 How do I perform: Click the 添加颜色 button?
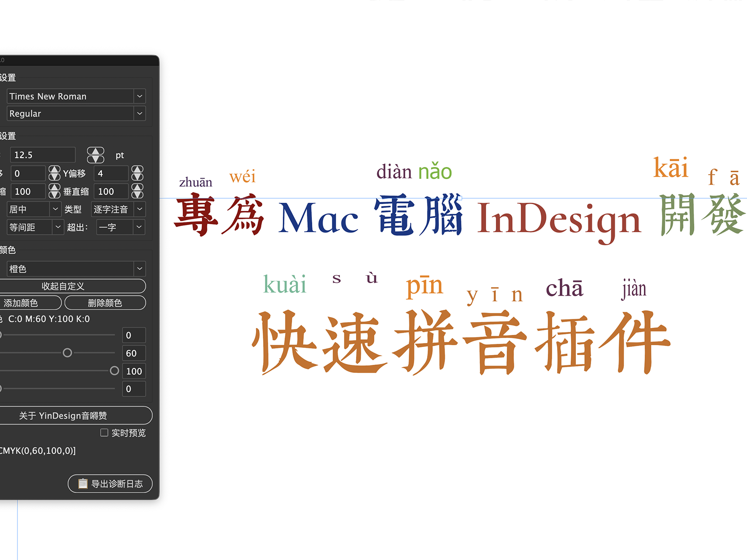click(x=30, y=303)
